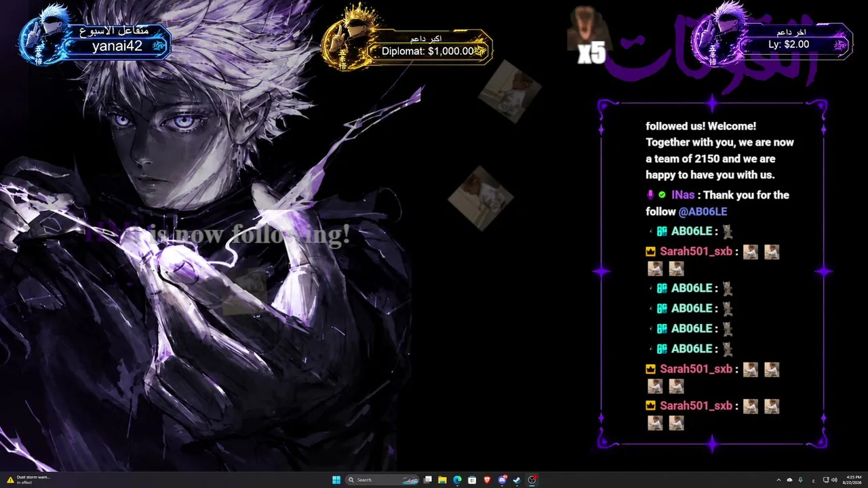The height and width of the screenshot is (488, 868).
Task: Click the 'اكبر داعم' label
Action: (x=427, y=38)
